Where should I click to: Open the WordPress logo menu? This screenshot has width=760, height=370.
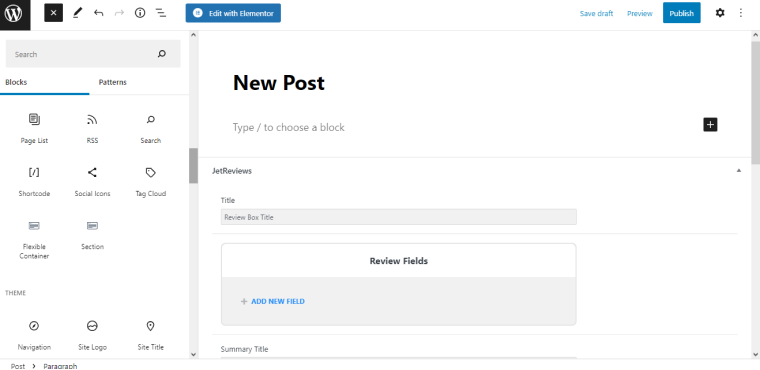15,14
